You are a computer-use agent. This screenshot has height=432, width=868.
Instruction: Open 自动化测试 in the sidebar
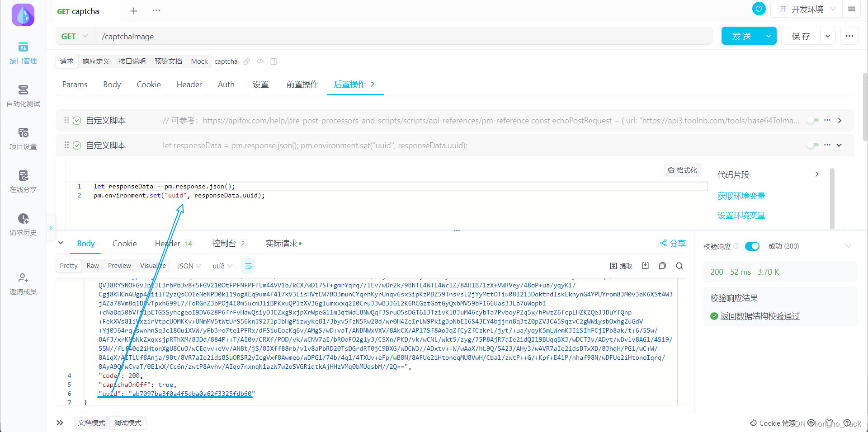(x=23, y=96)
